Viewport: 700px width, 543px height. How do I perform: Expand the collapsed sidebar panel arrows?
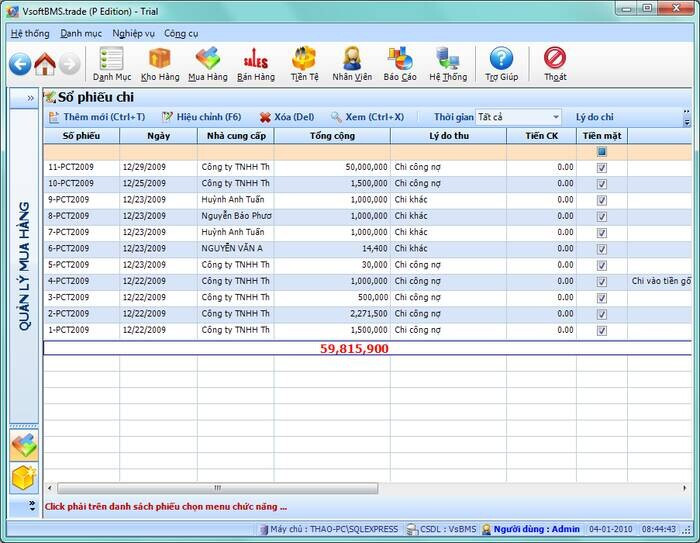(x=30, y=98)
